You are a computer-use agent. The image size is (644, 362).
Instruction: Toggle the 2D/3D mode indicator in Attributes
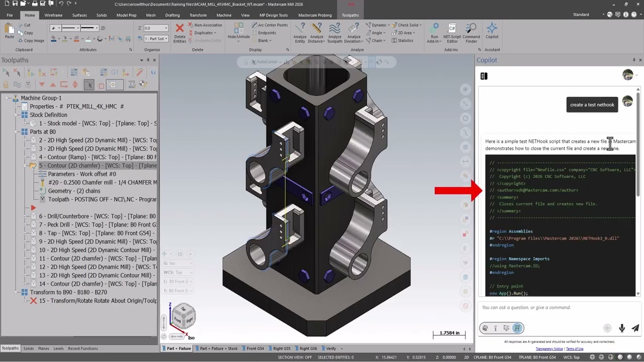(103, 28)
